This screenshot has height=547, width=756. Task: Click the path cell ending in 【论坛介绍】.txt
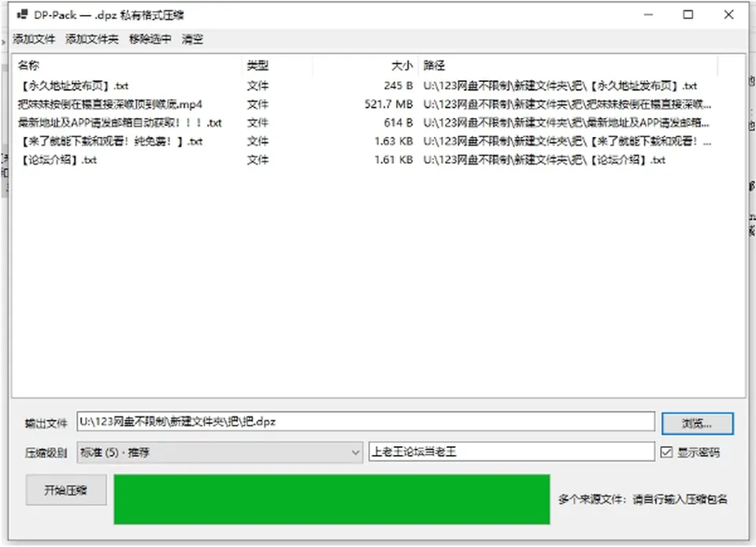pos(544,160)
